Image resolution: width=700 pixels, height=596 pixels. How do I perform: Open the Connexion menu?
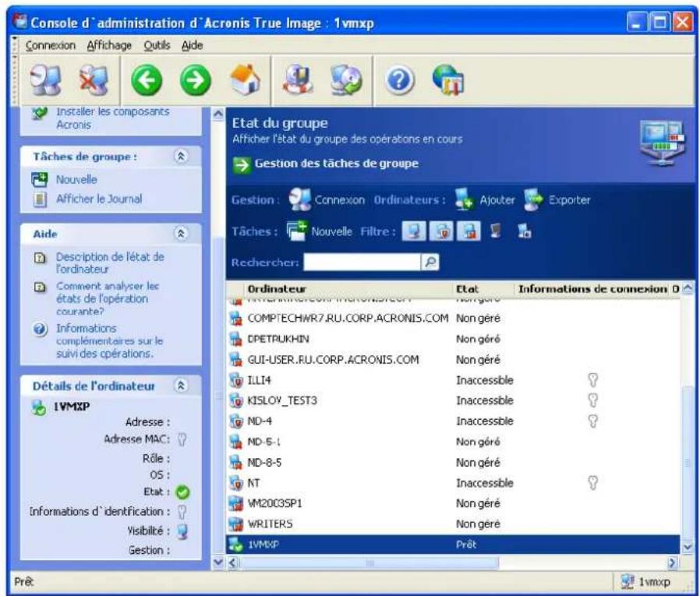(51, 45)
